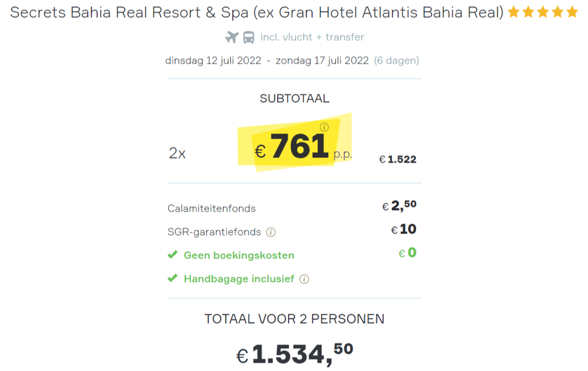Click green checkmark beside Geen boekingskosten
The width and height of the screenshot is (588, 371).
[x=173, y=255]
